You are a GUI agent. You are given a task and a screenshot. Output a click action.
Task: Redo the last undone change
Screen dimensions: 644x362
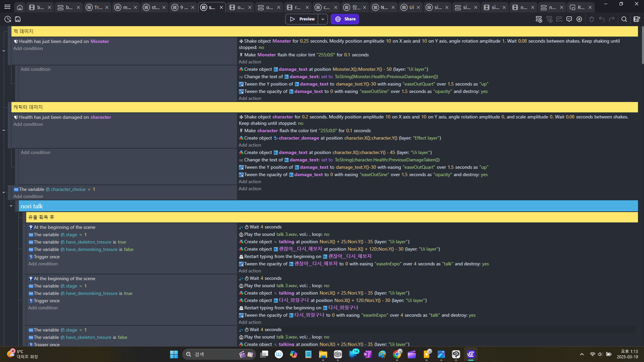612,19
